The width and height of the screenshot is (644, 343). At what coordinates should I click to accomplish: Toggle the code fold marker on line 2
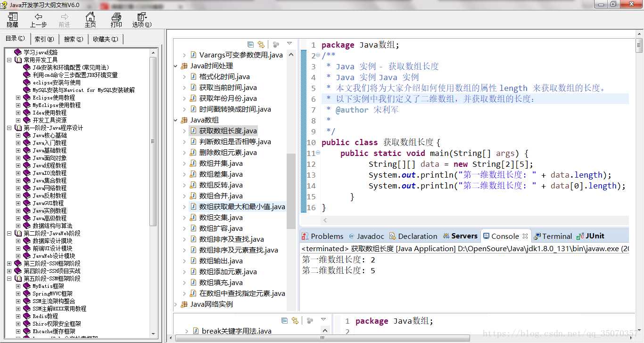point(318,56)
